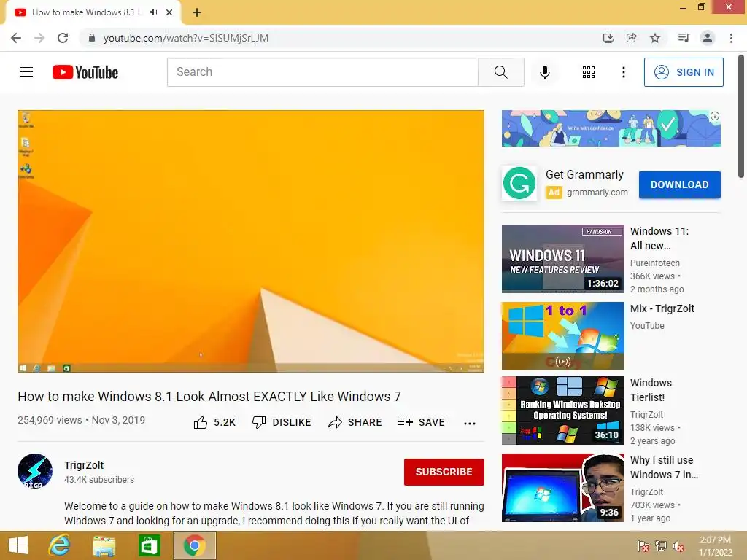Open Chrome three-dot menu

pyautogui.click(x=731, y=38)
